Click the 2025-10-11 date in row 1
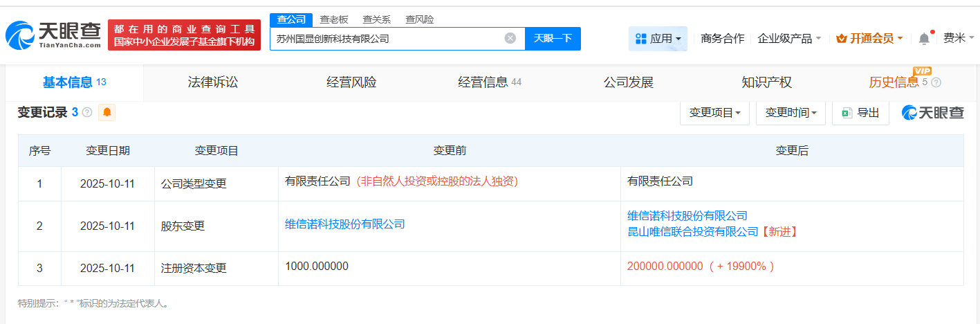 pos(108,184)
